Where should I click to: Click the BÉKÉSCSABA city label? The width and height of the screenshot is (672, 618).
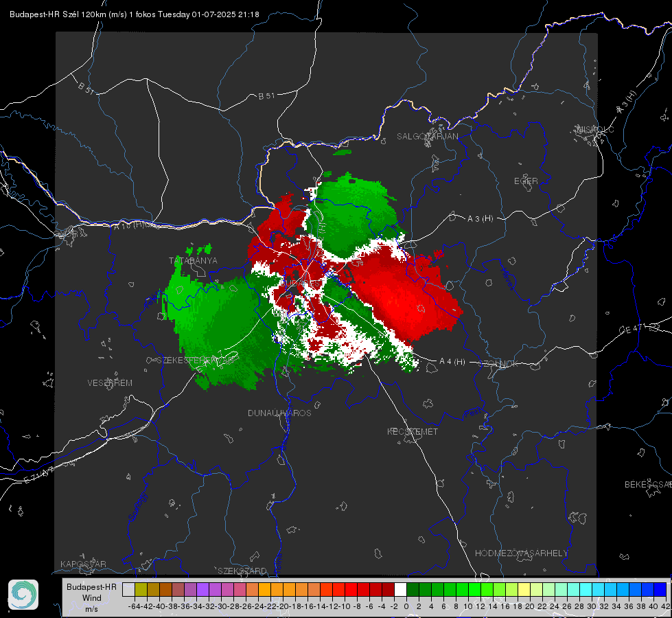pyautogui.click(x=648, y=484)
